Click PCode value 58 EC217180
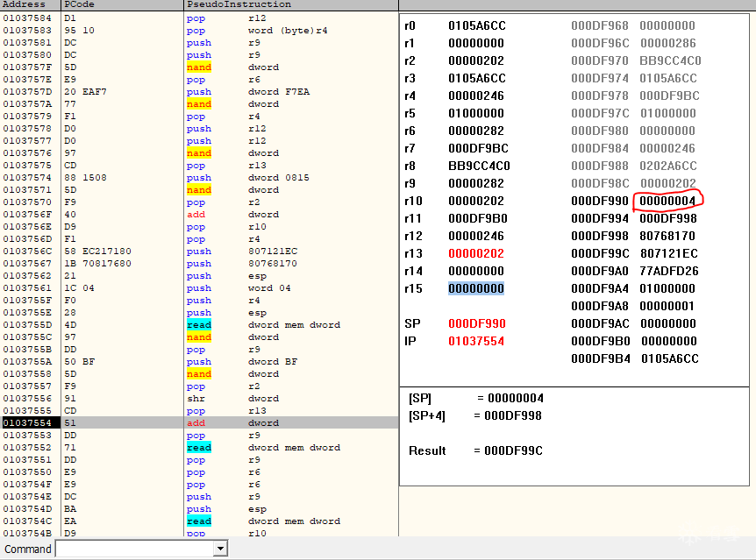This screenshot has height=560, width=756. click(98, 252)
